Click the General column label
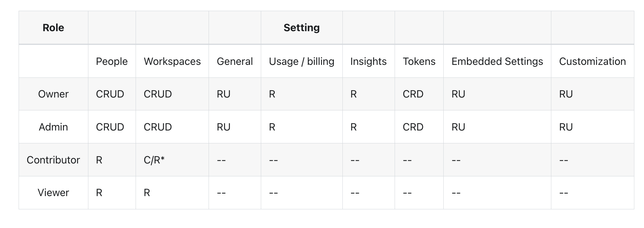 point(235,61)
